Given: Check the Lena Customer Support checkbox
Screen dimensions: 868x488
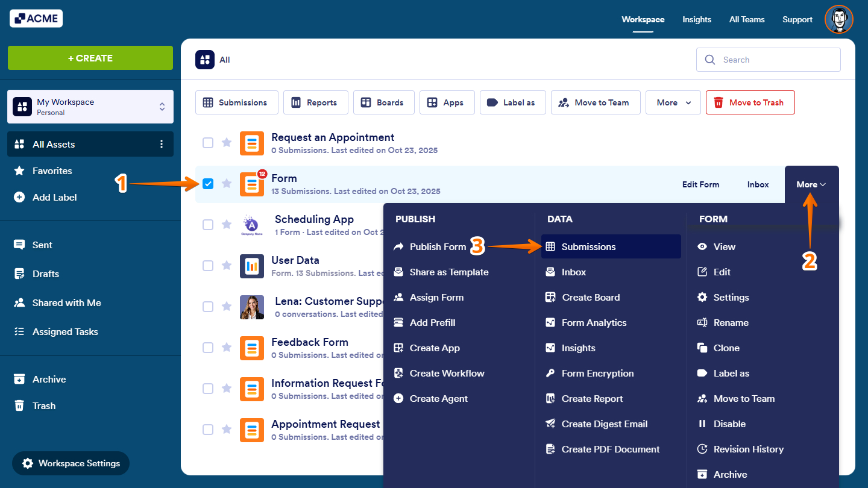Looking at the screenshot, I should coord(208,307).
